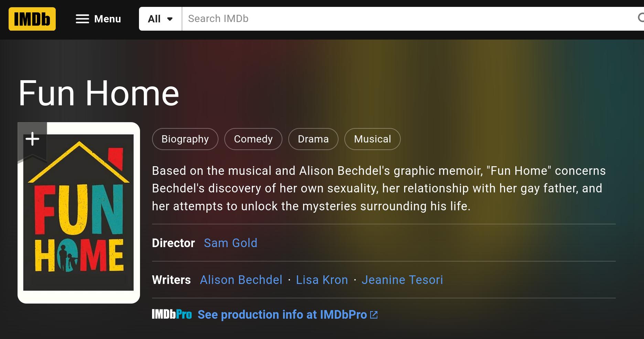Open the Menu label

click(x=107, y=19)
